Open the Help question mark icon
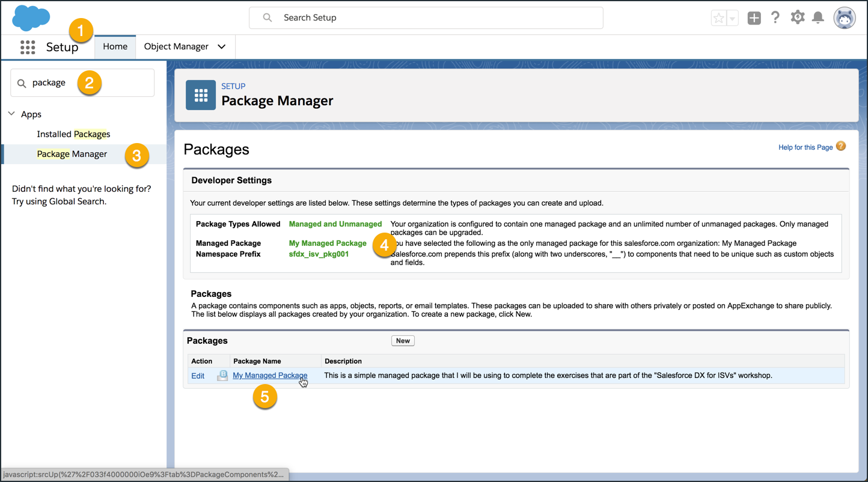The image size is (868, 482). [x=775, y=18]
